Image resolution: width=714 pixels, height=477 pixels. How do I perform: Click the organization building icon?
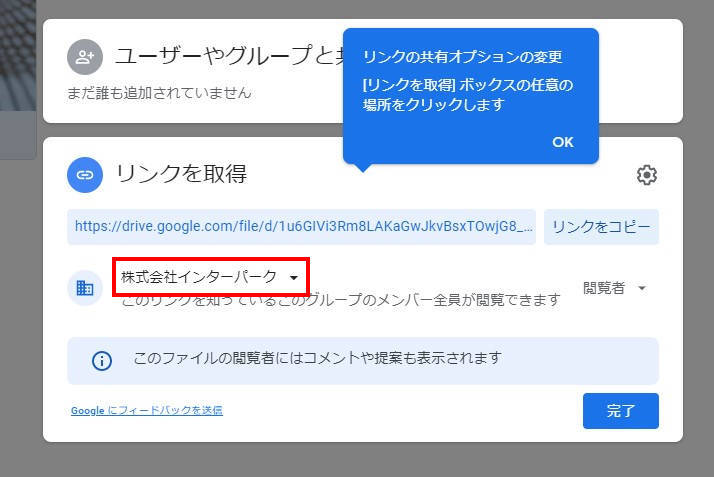click(85, 288)
